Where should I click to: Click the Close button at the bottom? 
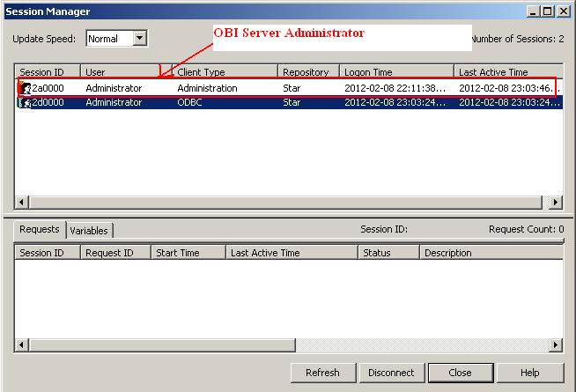coord(461,373)
